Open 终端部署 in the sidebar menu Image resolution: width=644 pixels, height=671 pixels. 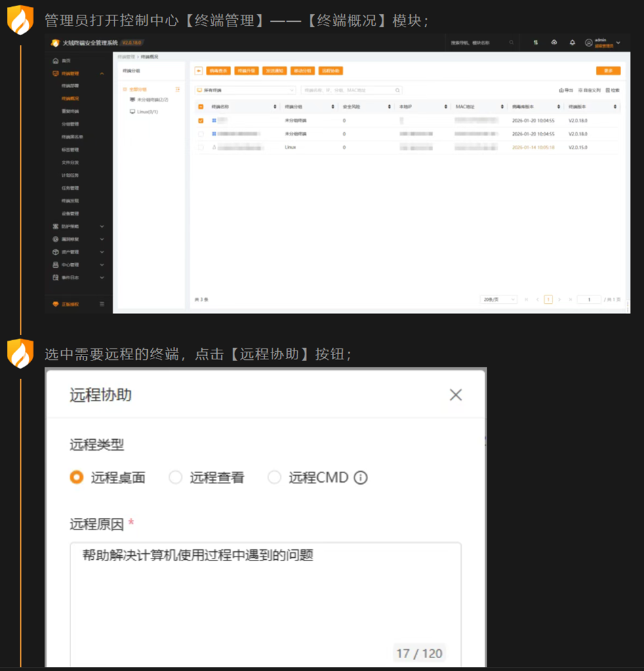[x=70, y=86]
